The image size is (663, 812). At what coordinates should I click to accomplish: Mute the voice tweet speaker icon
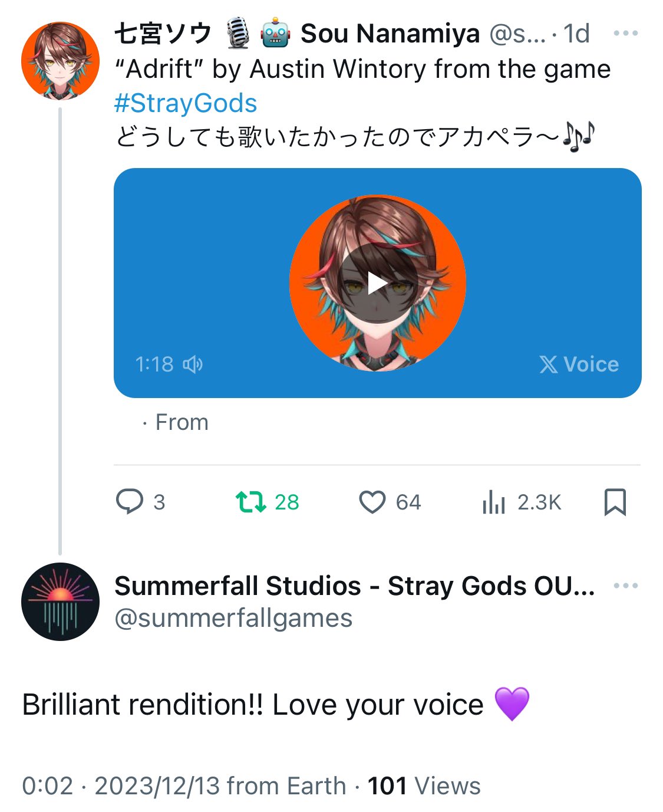click(193, 364)
